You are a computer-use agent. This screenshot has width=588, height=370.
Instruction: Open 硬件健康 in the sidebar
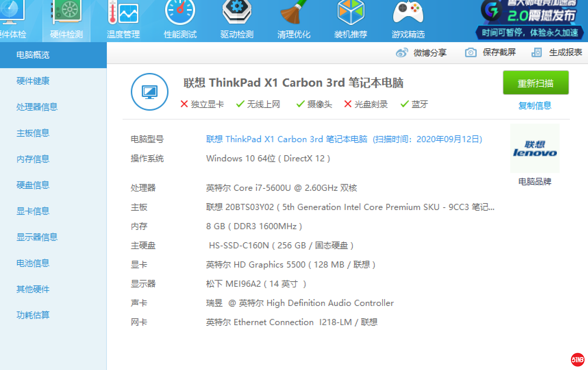tap(33, 81)
